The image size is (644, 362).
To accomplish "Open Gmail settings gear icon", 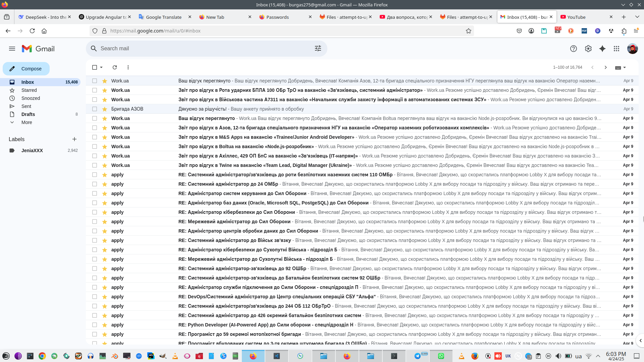I will [x=588, y=49].
